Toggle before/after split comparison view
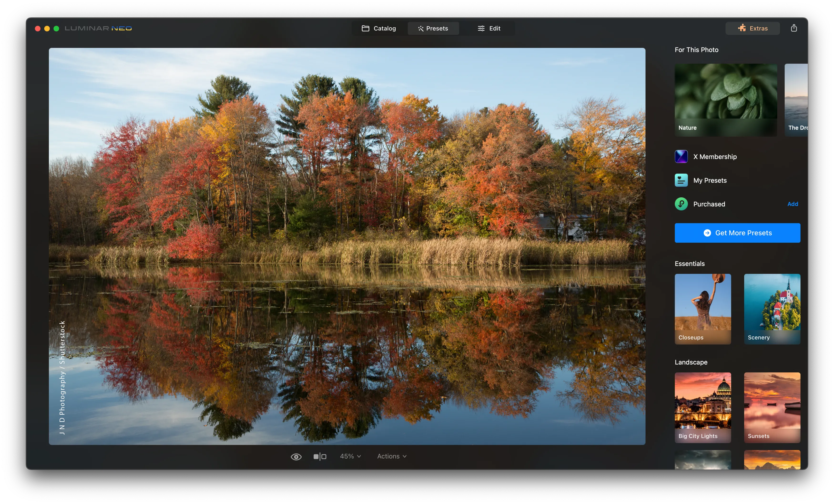The image size is (834, 504). (x=320, y=457)
